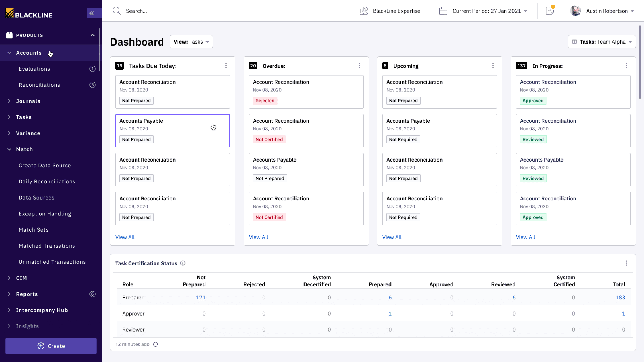The width and height of the screenshot is (644, 362).
Task: Open three-dot menu on Tasks Due Today
Action: click(226, 66)
